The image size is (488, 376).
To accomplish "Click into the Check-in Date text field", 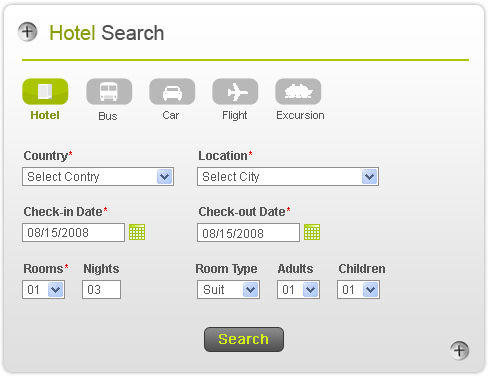I will [73, 232].
